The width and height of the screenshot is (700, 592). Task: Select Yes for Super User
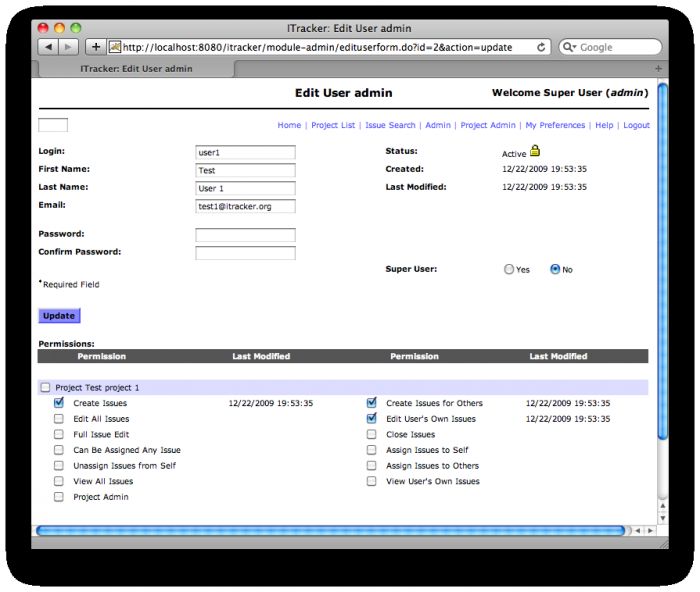tap(509, 269)
